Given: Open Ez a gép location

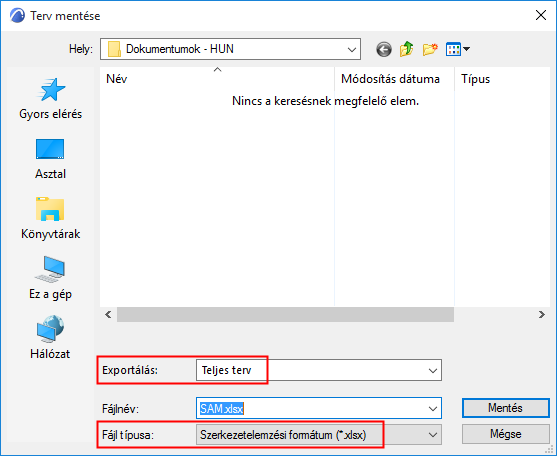Looking at the screenshot, I should click(x=50, y=278).
